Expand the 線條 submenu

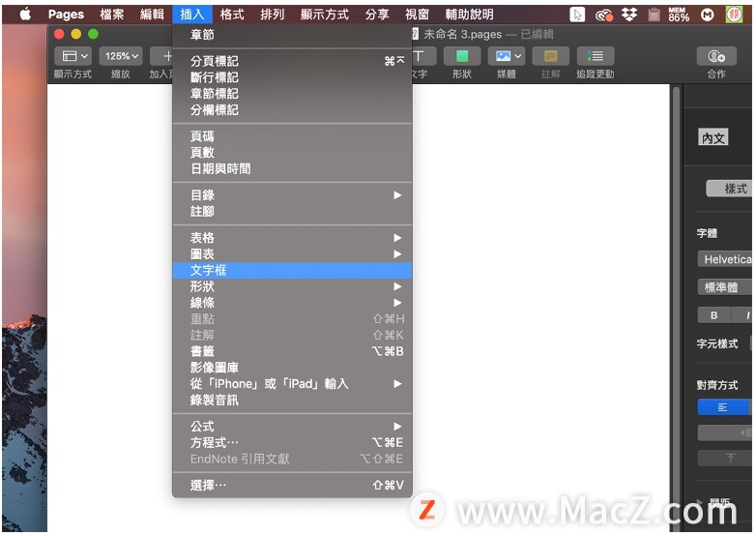(292, 303)
